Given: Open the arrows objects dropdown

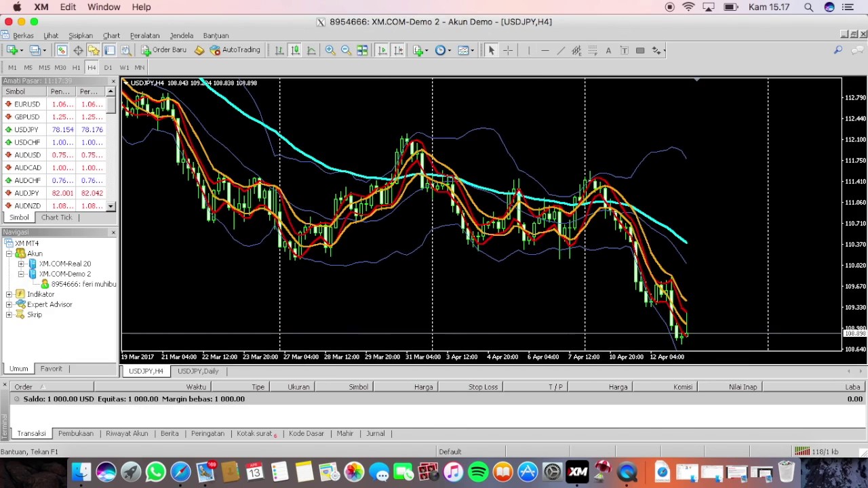Looking at the screenshot, I should pos(664,50).
